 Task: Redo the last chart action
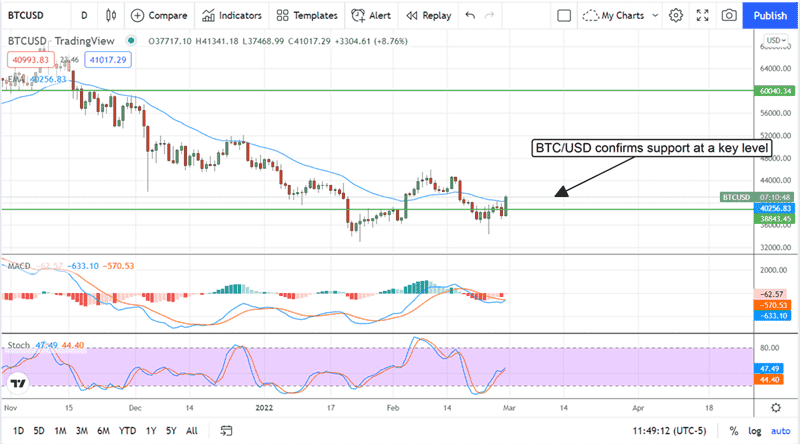489,15
